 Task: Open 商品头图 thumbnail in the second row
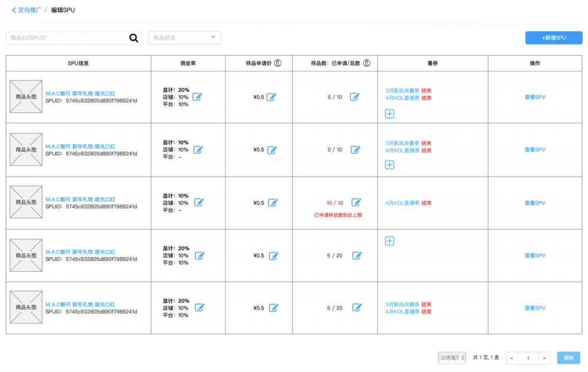26,149
